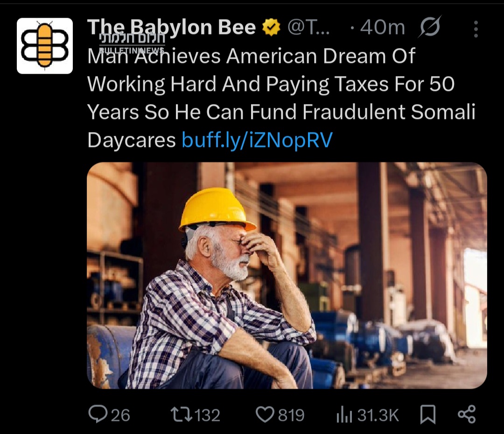This screenshot has width=504, height=434.
Task: Like the post with heart icon
Action: 265,414
